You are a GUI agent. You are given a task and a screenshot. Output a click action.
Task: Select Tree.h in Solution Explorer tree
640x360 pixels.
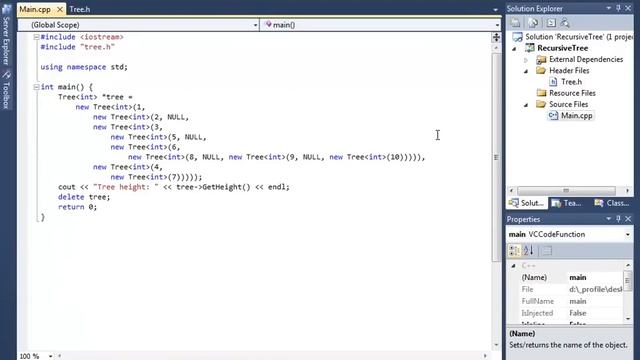571,82
